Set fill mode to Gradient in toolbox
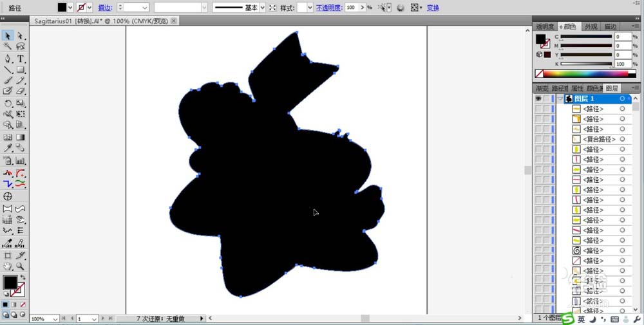Viewport: 644px width, 325px height. [x=14, y=304]
